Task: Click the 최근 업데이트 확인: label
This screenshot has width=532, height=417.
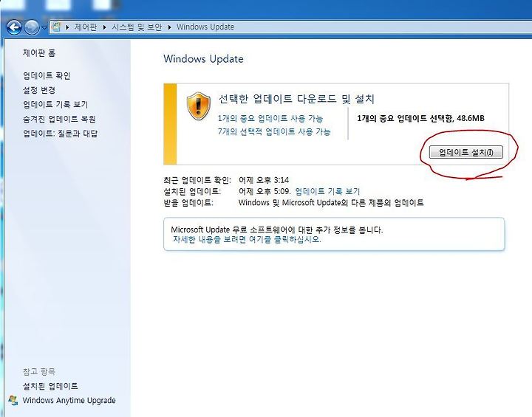Action: (197, 179)
